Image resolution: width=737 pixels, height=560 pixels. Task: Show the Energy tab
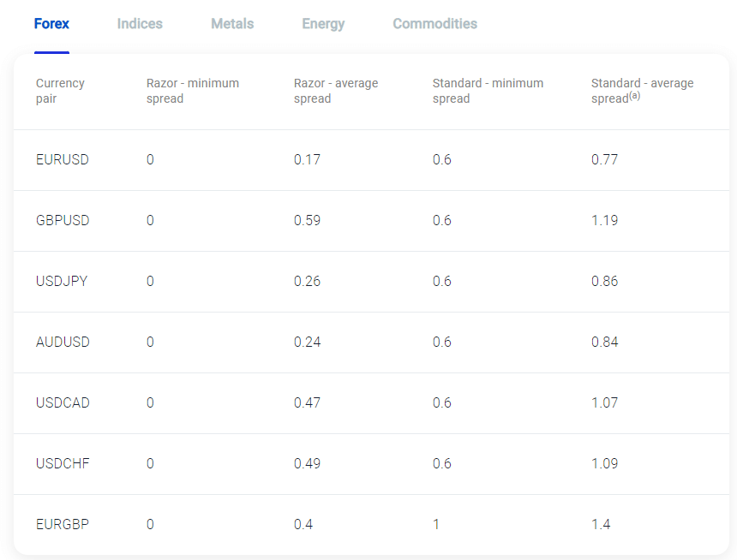point(323,23)
